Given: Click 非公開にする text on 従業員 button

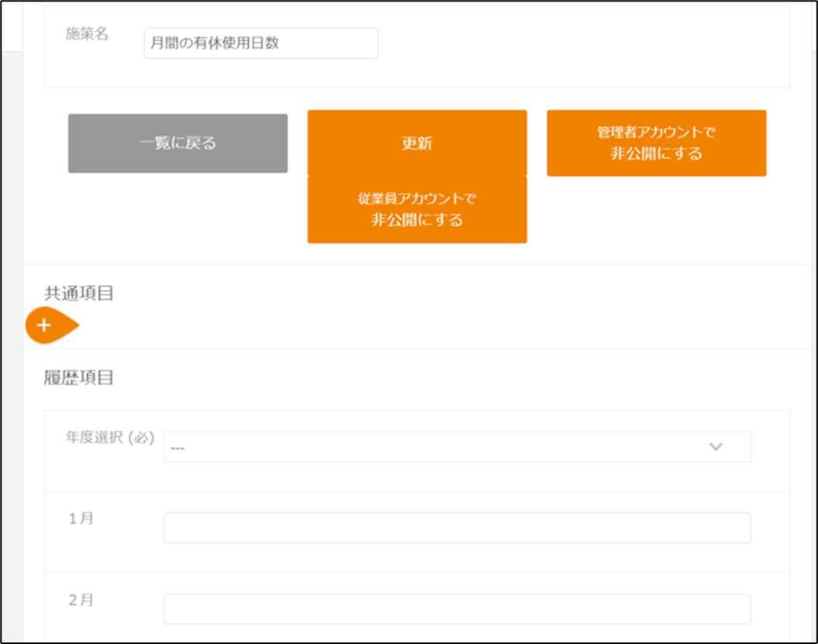Looking at the screenshot, I should point(417,220).
